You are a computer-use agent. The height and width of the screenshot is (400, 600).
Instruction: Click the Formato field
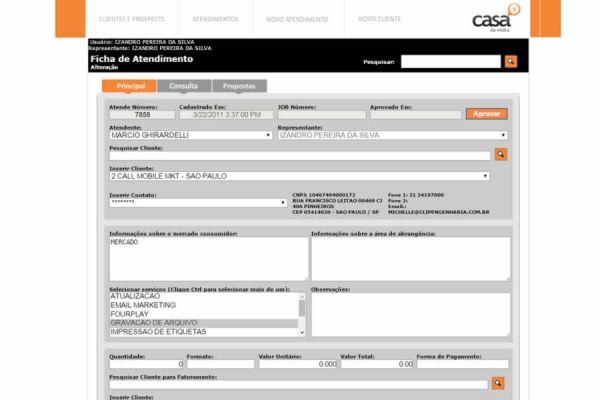(x=220, y=364)
